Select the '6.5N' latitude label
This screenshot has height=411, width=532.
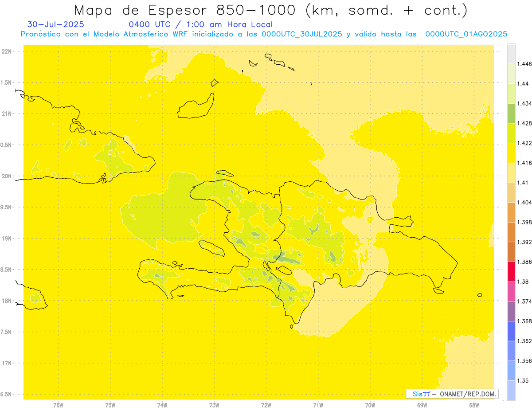[x=7, y=394]
